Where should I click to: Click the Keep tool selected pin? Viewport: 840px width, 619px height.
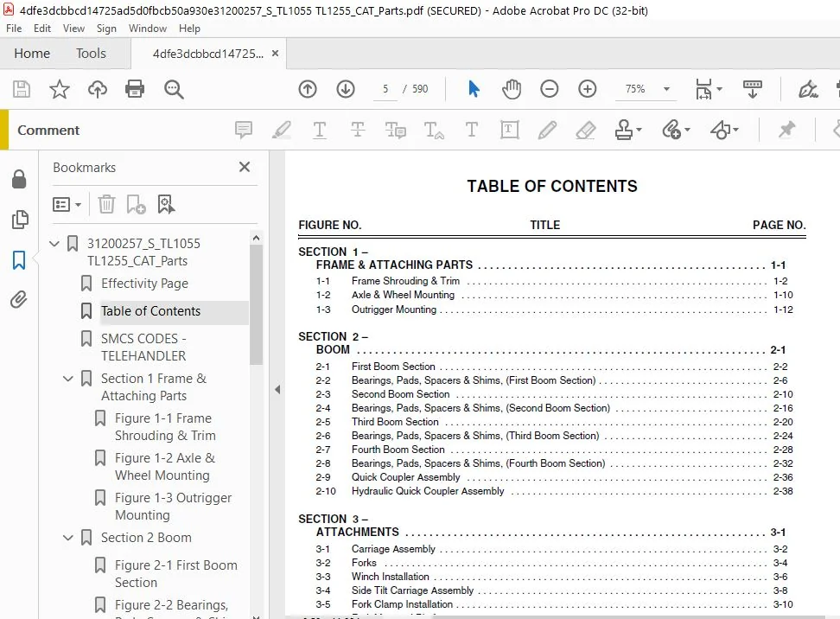[x=786, y=130]
